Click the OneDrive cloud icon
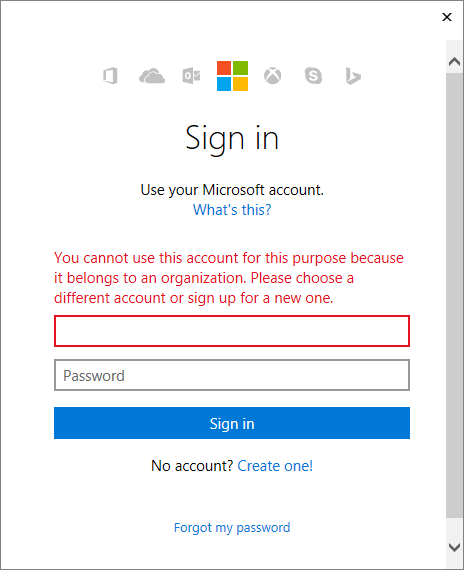This screenshot has height=570, width=464. 152,76
